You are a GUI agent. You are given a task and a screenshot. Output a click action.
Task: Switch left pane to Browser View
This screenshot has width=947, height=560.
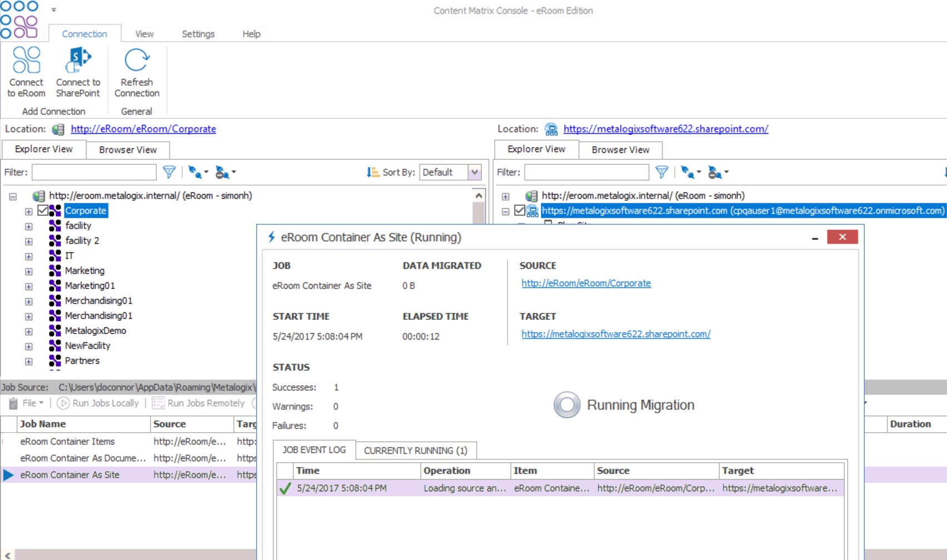[x=128, y=150]
